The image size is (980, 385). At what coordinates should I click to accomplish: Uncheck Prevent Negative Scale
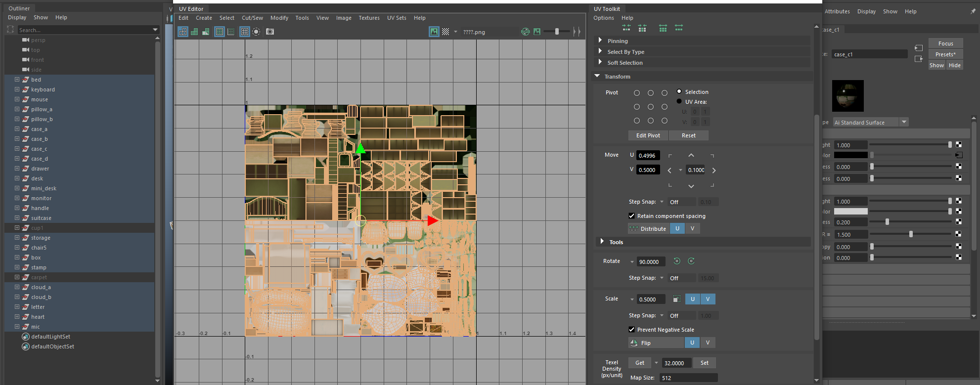[x=632, y=330]
